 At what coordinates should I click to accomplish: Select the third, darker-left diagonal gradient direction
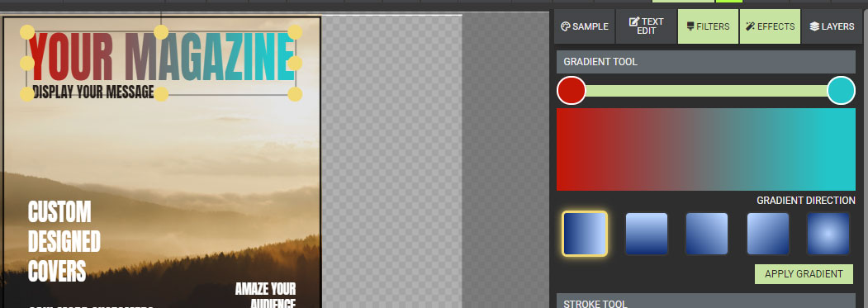point(707,234)
